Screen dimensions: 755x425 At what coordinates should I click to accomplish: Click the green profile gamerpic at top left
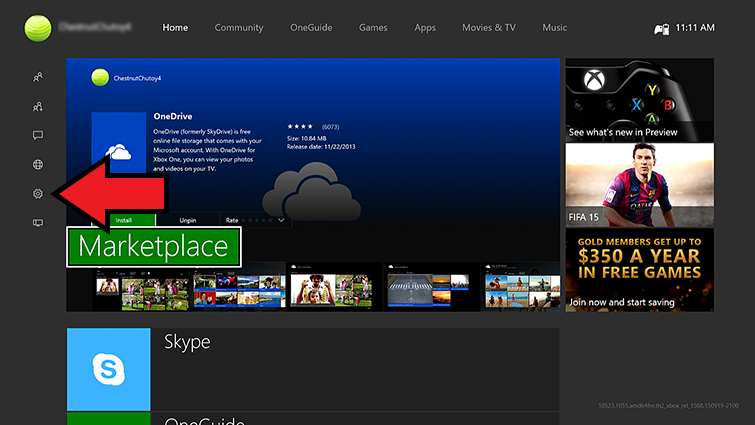[x=40, y=27]
